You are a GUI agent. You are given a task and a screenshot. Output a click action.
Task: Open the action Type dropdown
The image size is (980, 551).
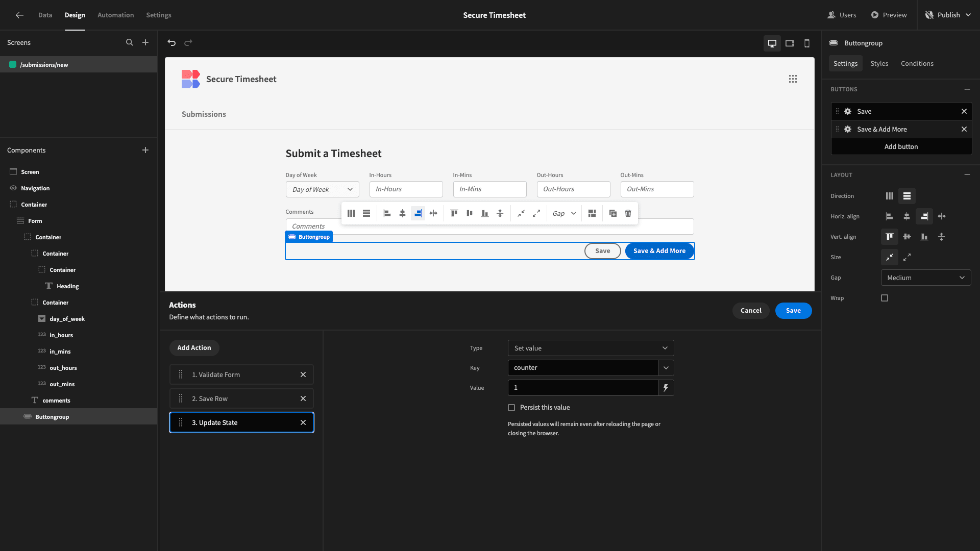[x=591, y=348]
